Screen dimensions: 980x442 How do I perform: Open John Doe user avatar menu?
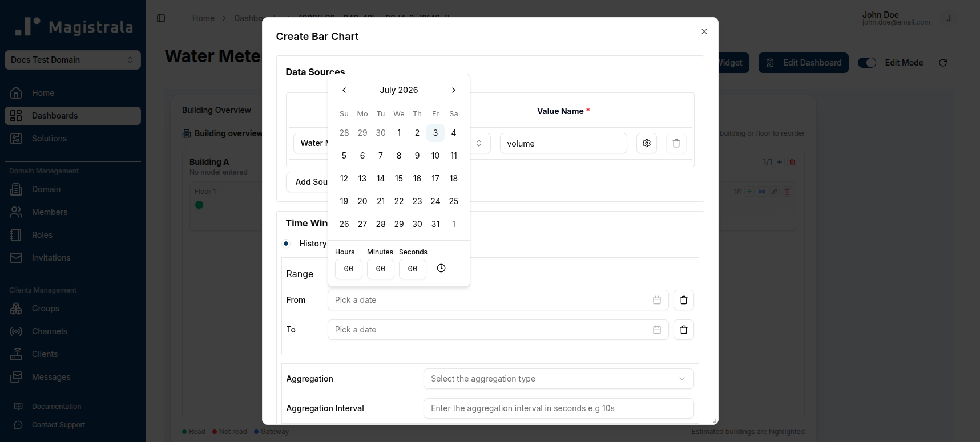click(x=949, y=18)
